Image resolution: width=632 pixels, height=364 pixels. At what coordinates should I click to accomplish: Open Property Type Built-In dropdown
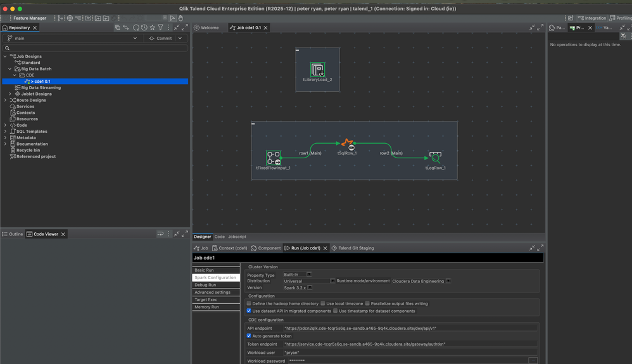click(x=309, y=274)
